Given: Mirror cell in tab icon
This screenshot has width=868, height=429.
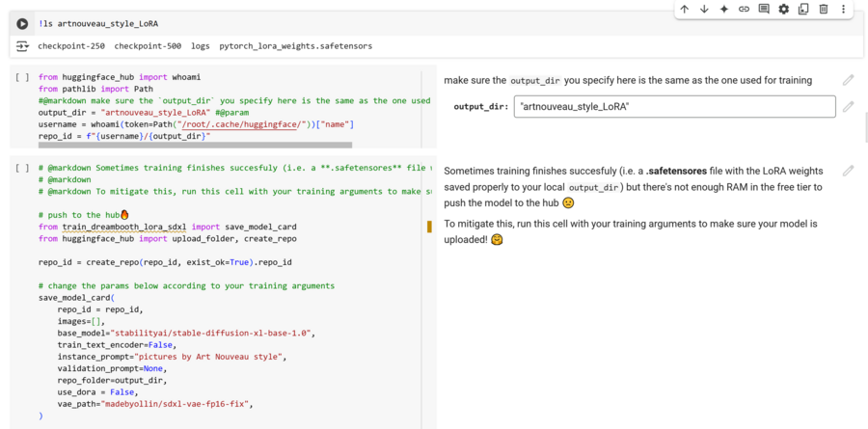Looking at the screenshot, I should pyautogui.click(x=803, y=10).
